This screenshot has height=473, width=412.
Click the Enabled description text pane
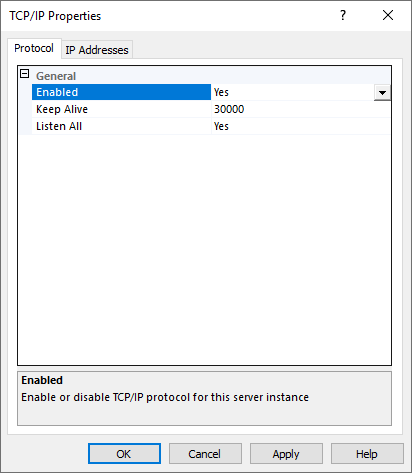click(204, 398)
